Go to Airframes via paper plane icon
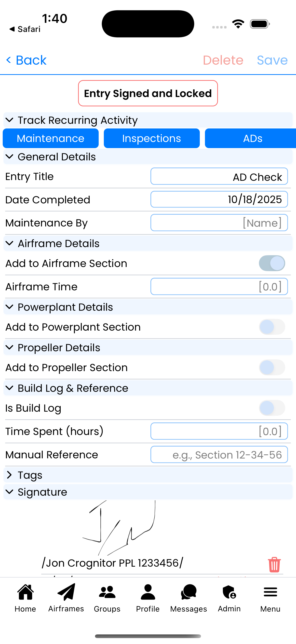 pos(66,592)
